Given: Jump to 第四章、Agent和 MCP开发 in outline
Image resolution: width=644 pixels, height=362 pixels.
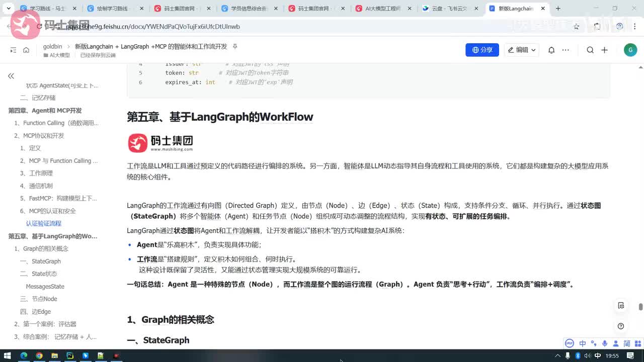Looking at the screenshot, I should pyautogui.click(x=45, y=111).
